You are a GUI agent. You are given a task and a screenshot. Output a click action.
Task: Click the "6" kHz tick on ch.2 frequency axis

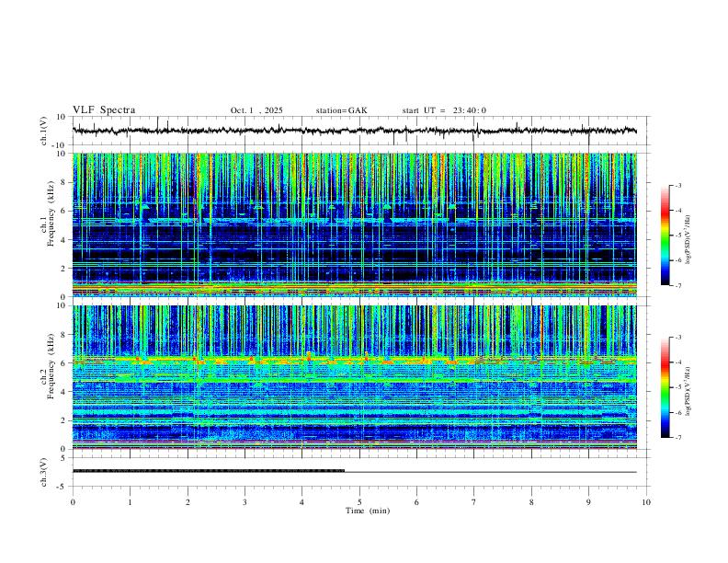tap(63, 362)
